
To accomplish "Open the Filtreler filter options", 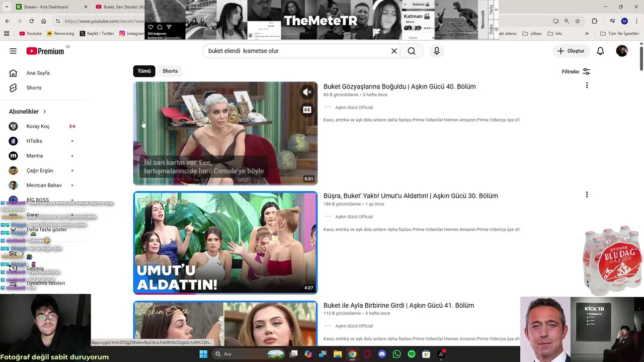I will (576, 71).
